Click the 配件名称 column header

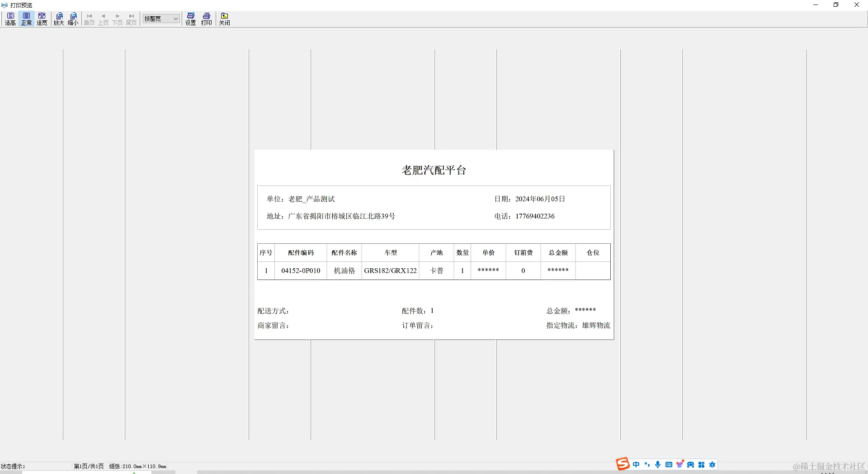344,253
